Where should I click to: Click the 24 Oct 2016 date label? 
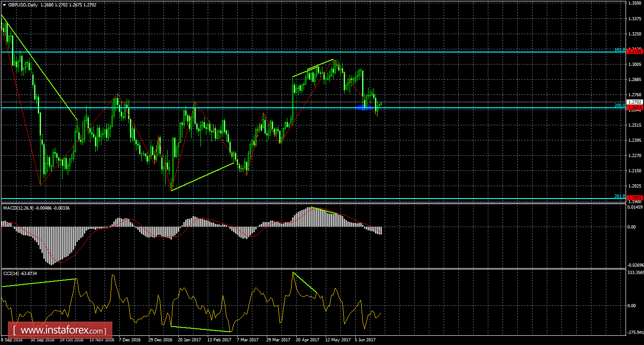[72, 340]
